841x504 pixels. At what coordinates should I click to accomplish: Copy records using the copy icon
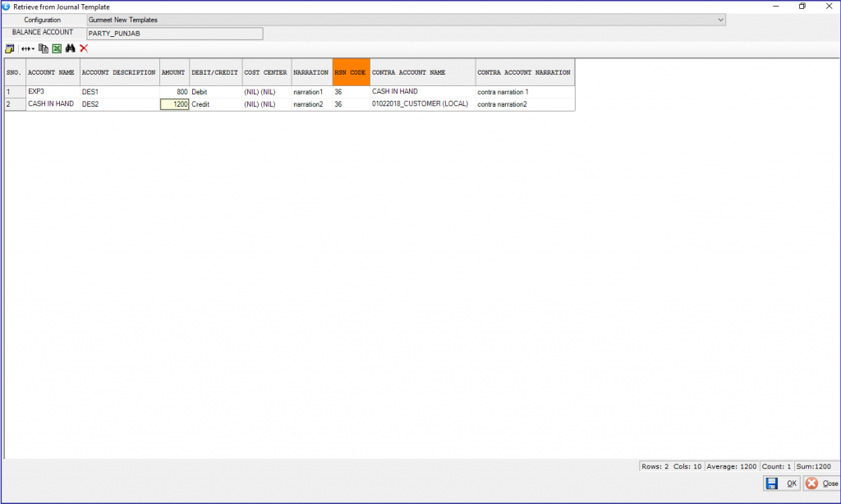click(x=43, y=48)
